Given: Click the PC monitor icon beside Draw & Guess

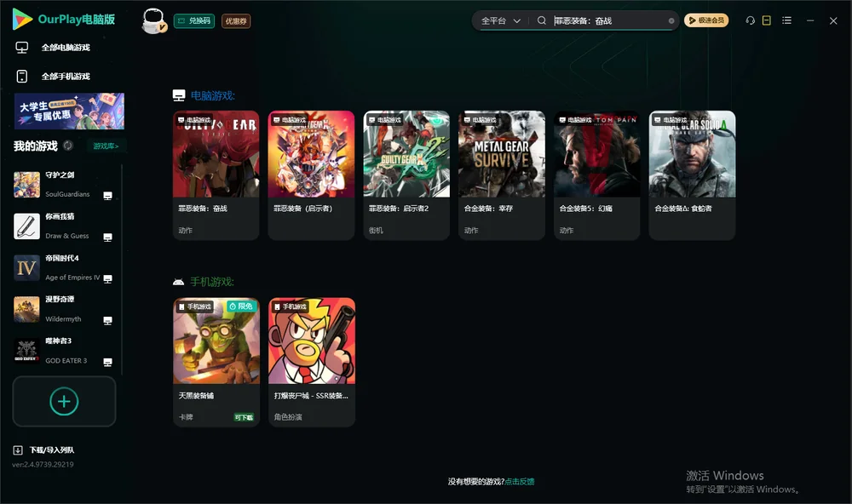Looking at the screenshot, I should (107, 238).
